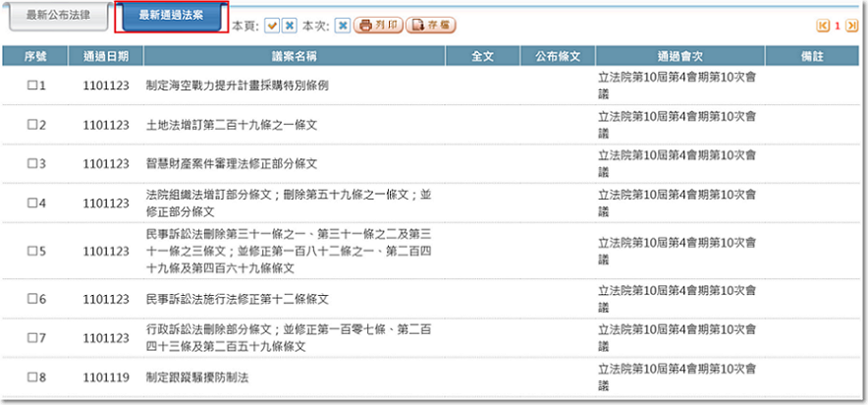Click page number 1 in pagination
The height and width of the screenshot is (405, 868).
point(838,27)
